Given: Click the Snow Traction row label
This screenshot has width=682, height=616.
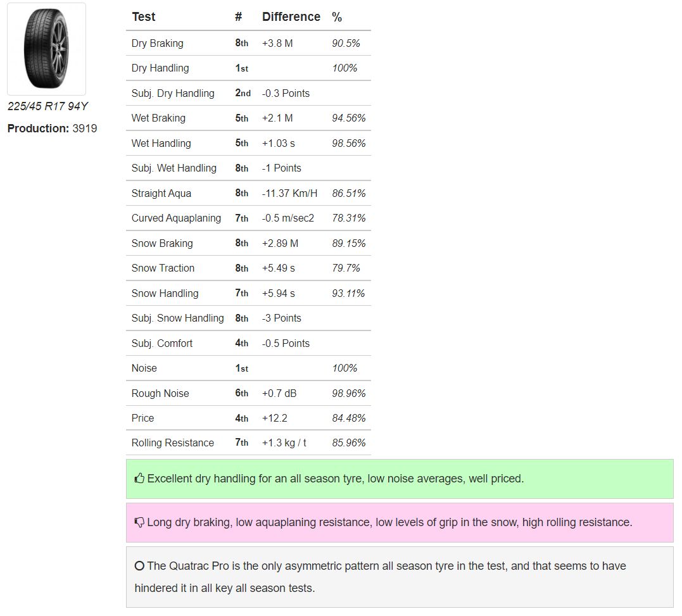Looking at the screenshot, I should coord(163,268).
